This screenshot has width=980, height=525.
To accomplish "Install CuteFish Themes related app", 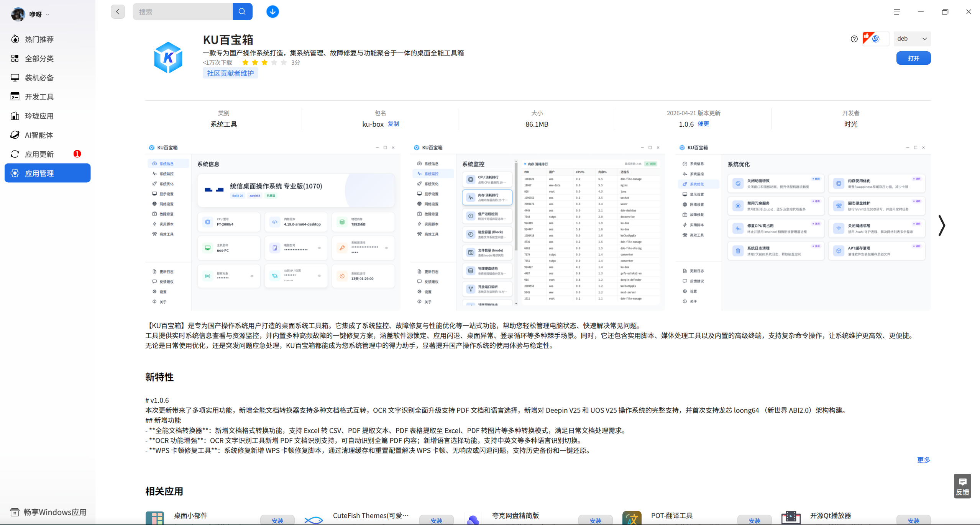I will pos(437,520).
